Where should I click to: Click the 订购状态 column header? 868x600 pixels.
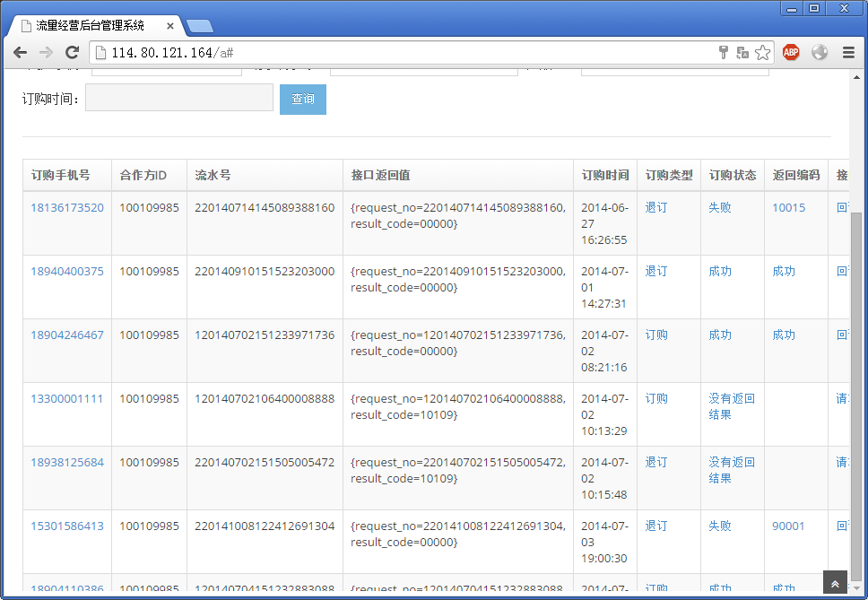(x=733, y=176)
